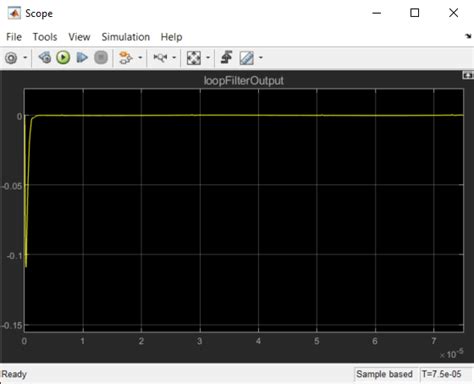This screenshot has width=474, height=384.
Task: Open the Help menu
Action: 171,37
